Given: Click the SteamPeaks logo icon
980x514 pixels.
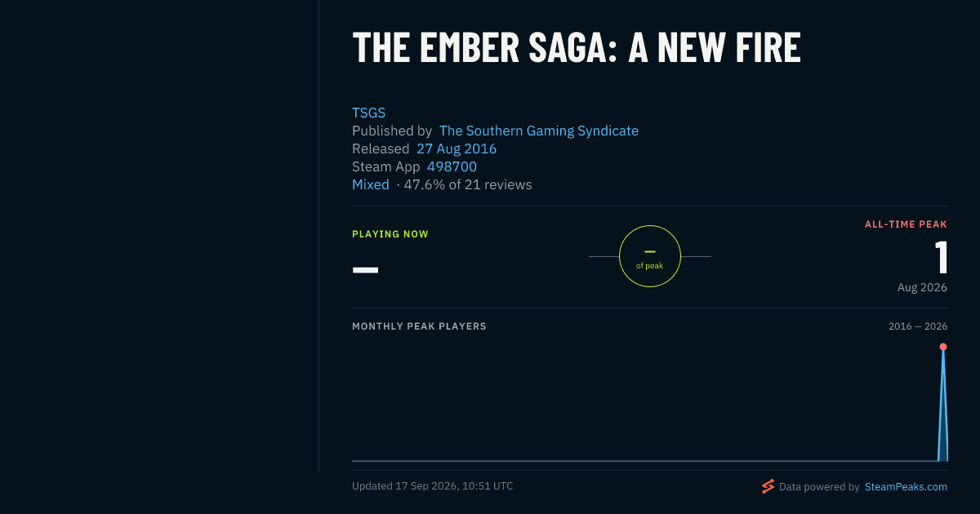Looking at the screenshot, I should (x=768, y=486).
